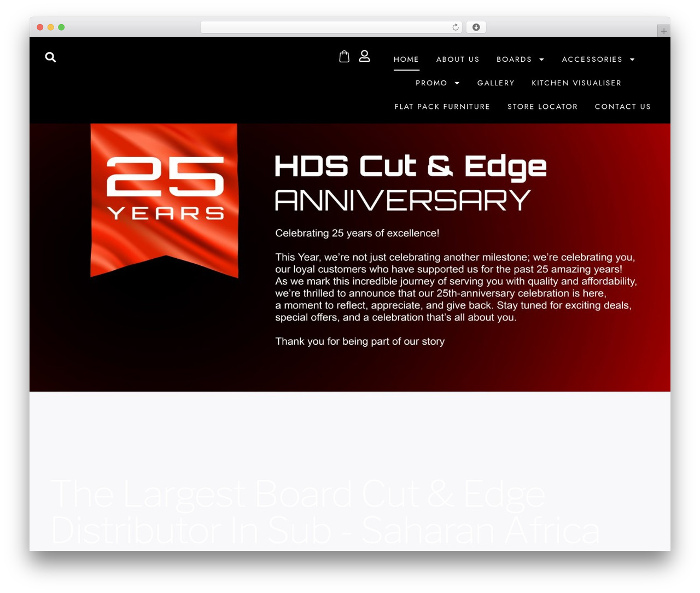
Task: Click the green macOS fullscreen window button
Action: coord(61,27)
